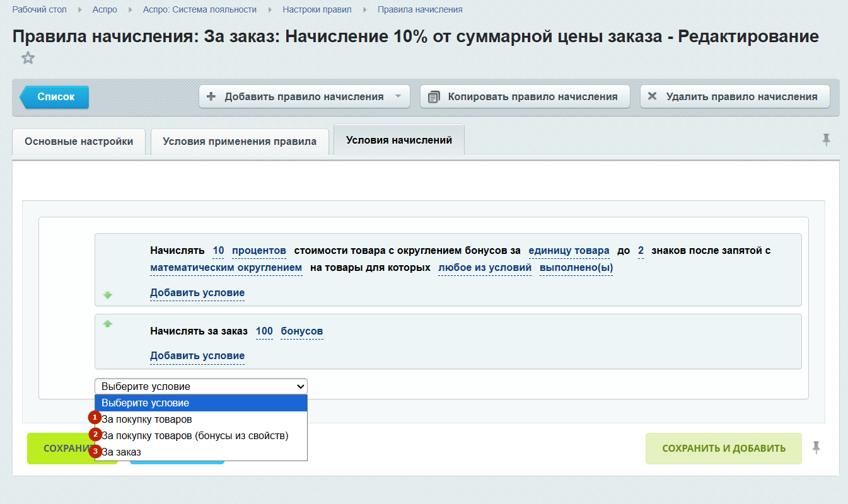Click процентов unit link in first rule
The width and height of the screenshot is (848, 504).
point(259,251)
